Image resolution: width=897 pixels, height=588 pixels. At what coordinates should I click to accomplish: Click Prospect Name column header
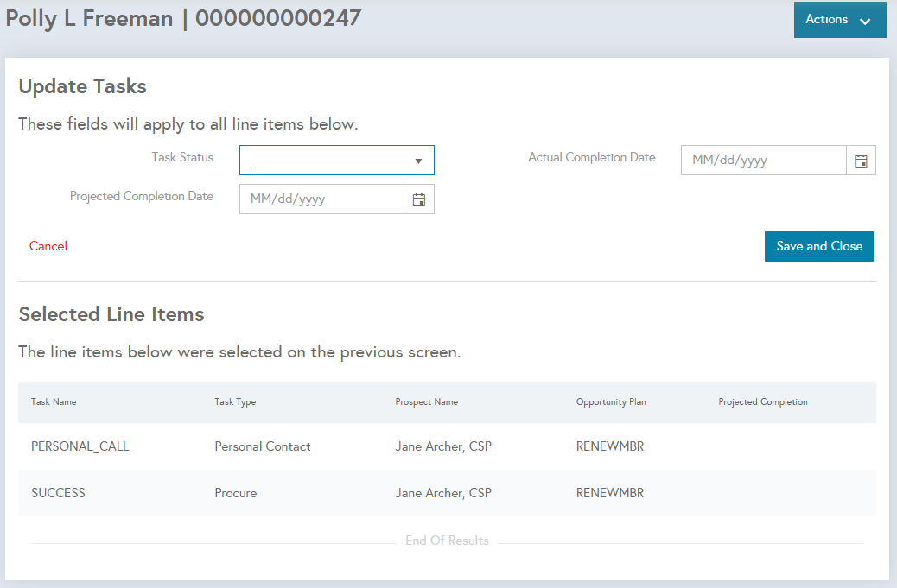[x=427, y=402]
